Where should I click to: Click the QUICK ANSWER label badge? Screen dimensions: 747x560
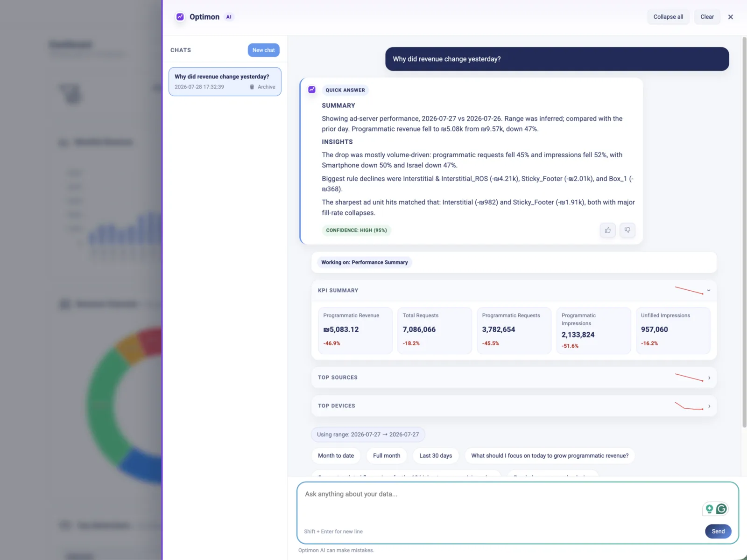tap(345, 90)
